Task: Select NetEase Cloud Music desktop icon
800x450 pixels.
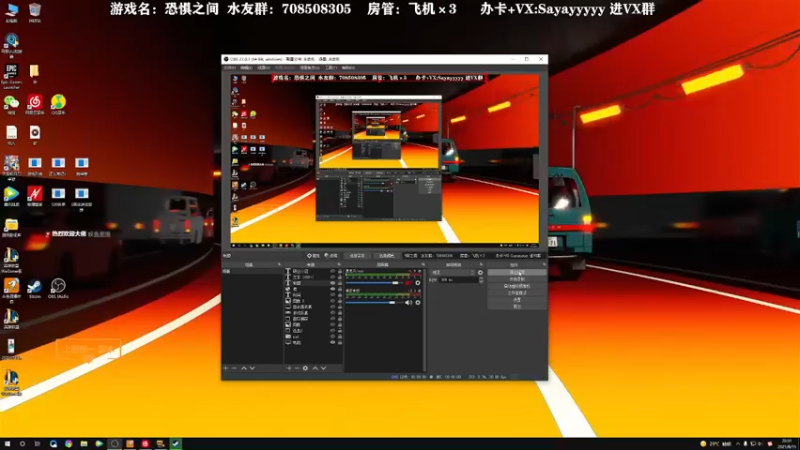Action: coord(35,105)
